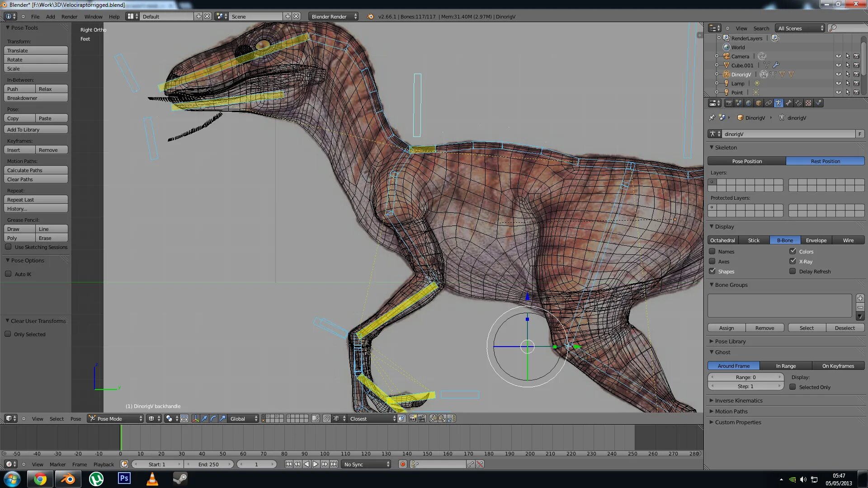This screenshot has height=488, width=868.
Task: Hide the Camera object with eye icon
Action: coord(838,56)
